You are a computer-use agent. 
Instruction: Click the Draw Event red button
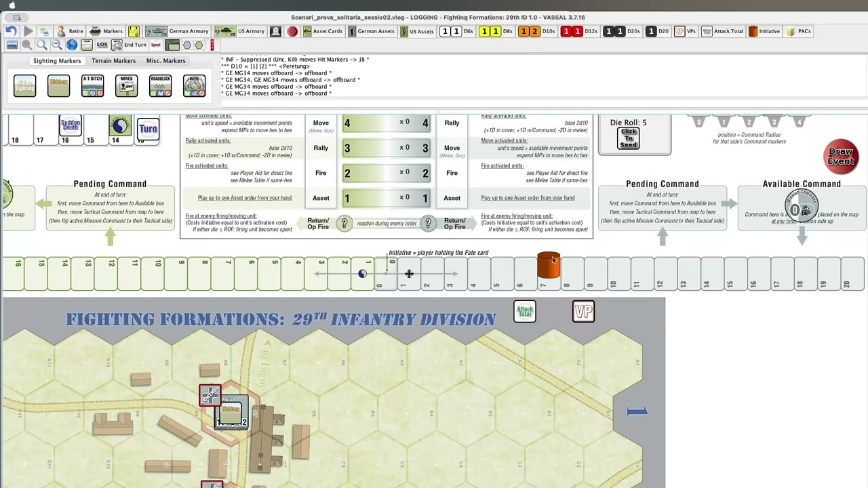841,157
